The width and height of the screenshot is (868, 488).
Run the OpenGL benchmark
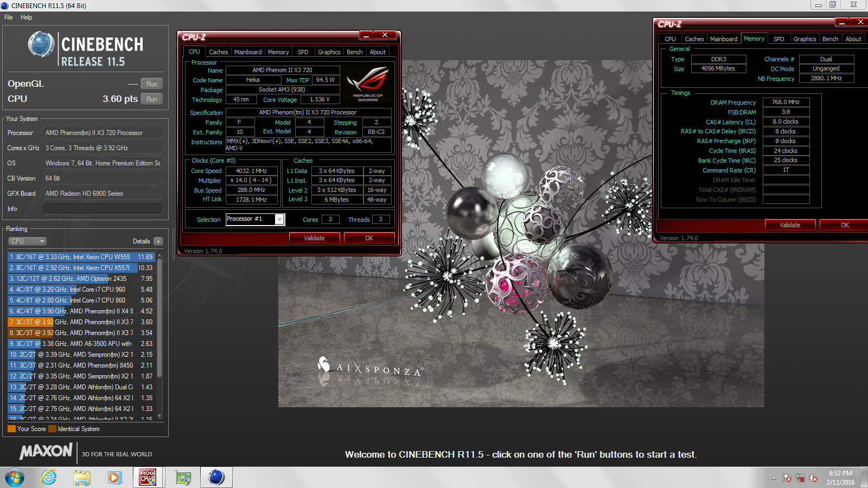(152, 84)
